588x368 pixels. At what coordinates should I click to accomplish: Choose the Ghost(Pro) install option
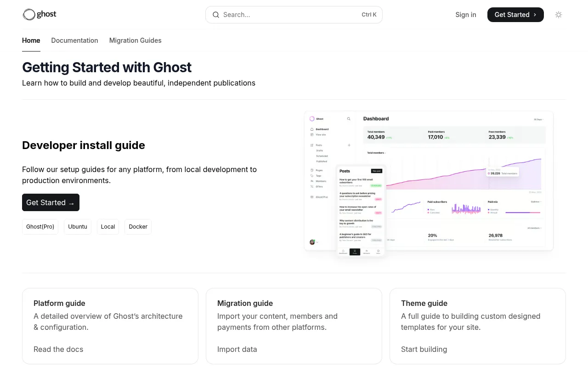pos(40,227)
